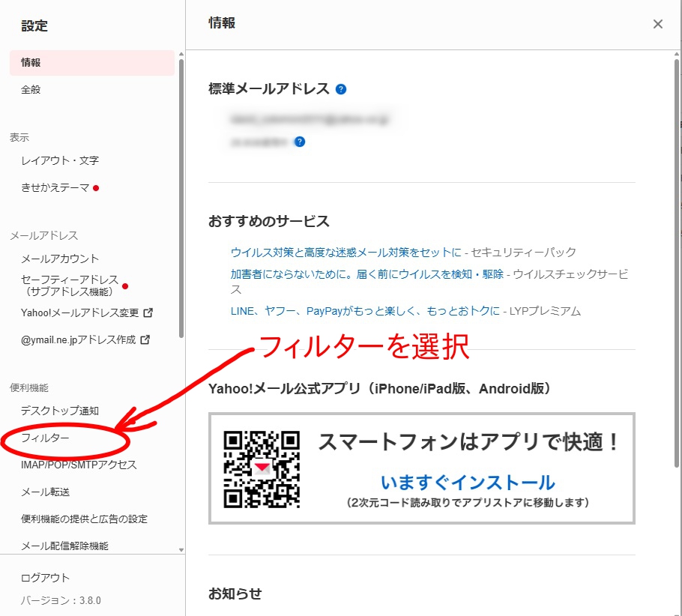Screen dimensions: 682x616
Task: Select フィルター in the settings sidebar
Action: pyautogui.click(x=46, y=438)
